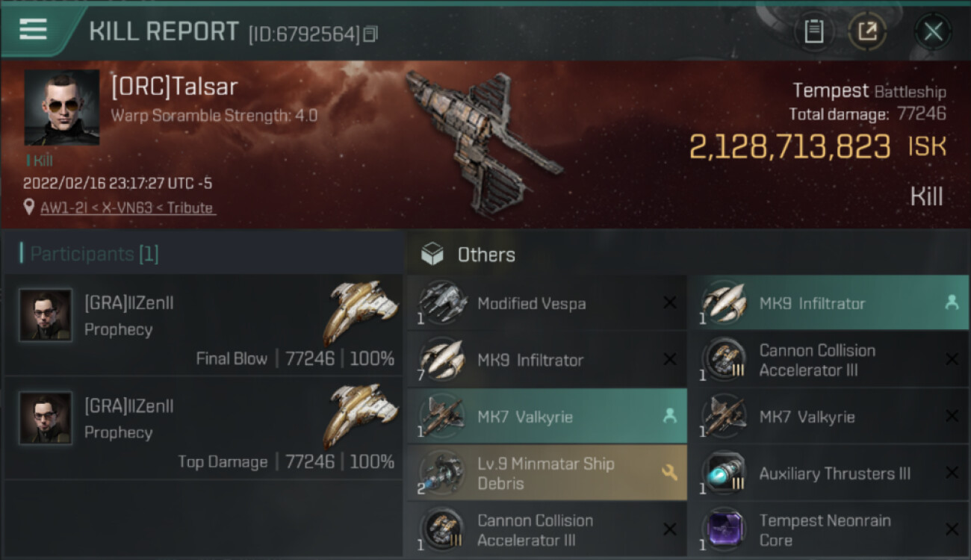Open the hamburger menu icon
971x560 pixels.
click(x=33, y=29)
